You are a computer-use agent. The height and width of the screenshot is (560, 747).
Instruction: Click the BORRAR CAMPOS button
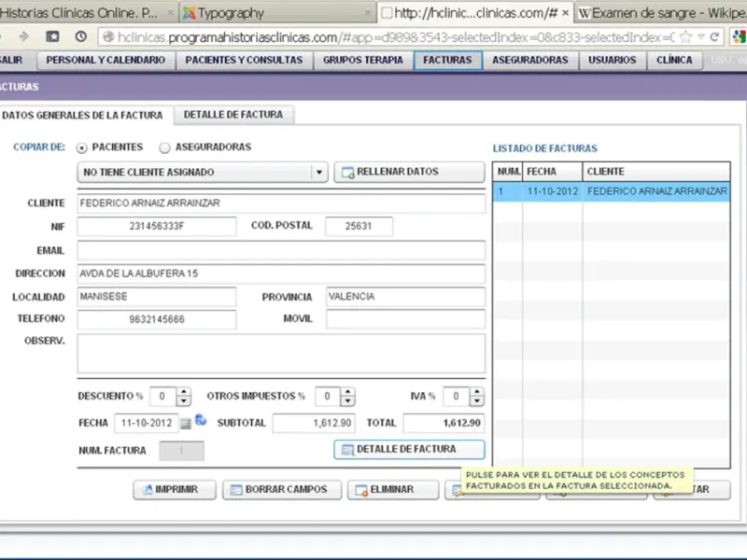coord(282,489)
